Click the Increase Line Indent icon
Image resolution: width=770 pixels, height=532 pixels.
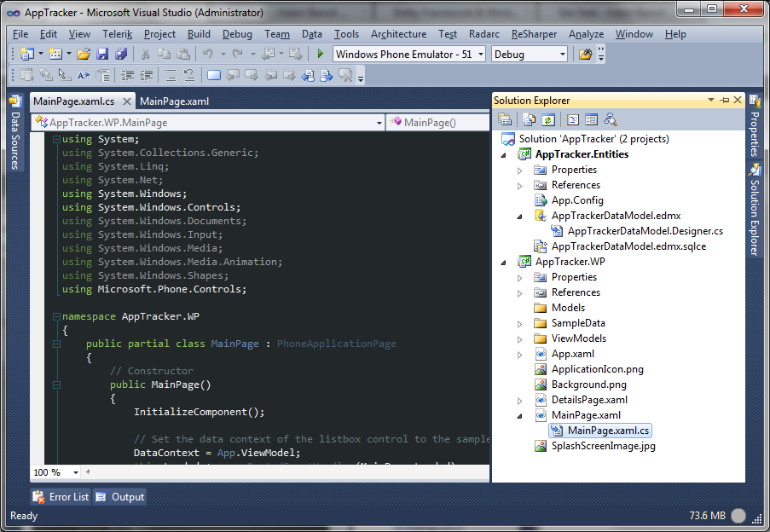[x=147, y=75]
